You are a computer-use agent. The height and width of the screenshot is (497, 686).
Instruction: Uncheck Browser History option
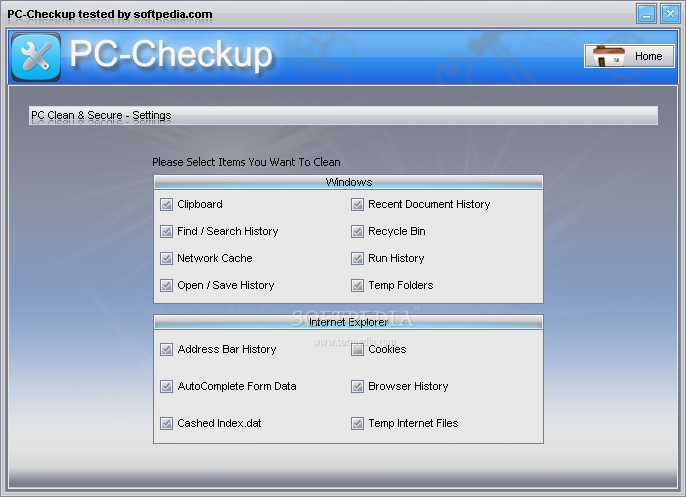(357, 386)
